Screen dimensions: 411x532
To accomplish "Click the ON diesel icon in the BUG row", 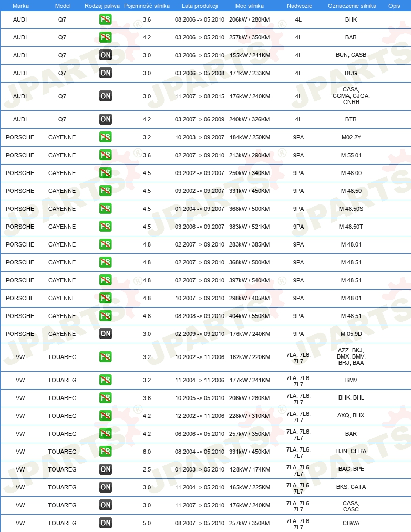I will 106,73.
